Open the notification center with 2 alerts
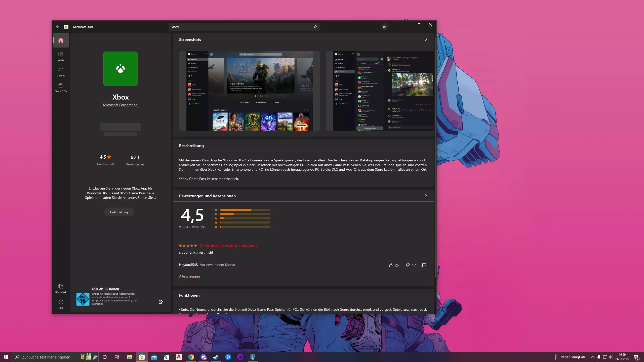The width and height of the screenshot is (644, 362). pos(636,357)
